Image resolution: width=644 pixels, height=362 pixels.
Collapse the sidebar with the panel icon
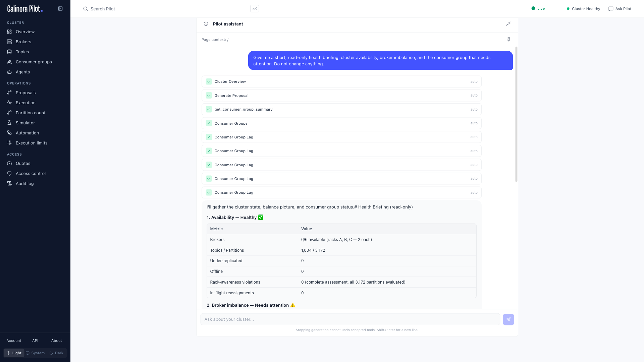[60, 9]
